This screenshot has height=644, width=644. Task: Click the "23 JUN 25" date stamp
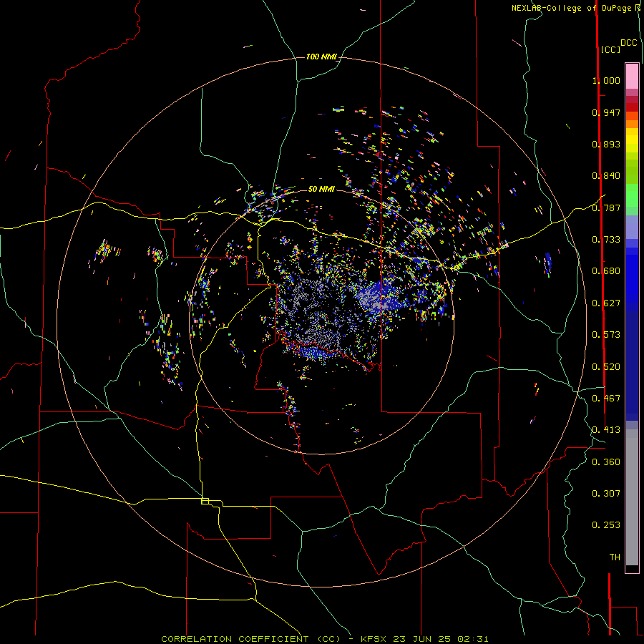tap(421, 639)
